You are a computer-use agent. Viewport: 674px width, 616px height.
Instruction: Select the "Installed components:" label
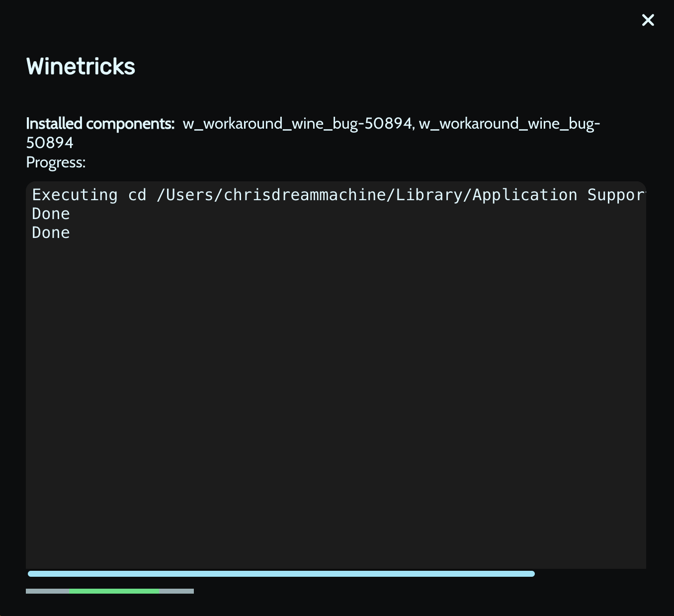tap(100, 123)
